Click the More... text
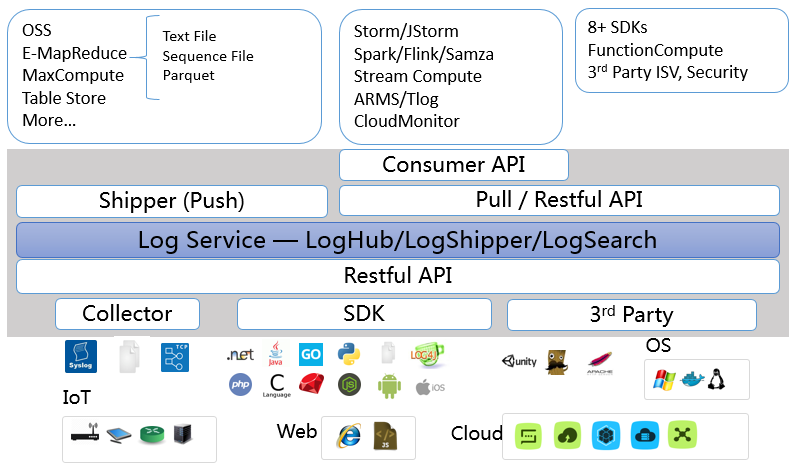The image size is (795, 466). point(49,121)
